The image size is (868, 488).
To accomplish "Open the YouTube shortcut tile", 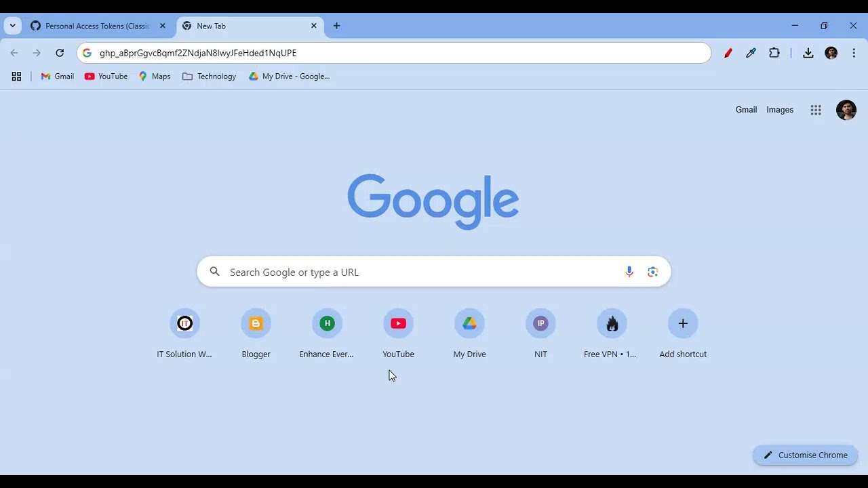I will 398,334.
